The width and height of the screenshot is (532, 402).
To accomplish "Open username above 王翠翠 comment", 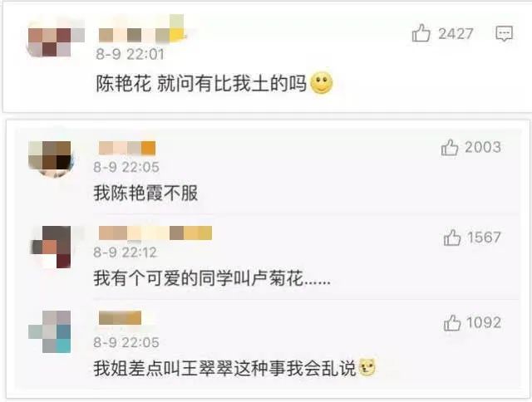I will (x=120, y=318).
